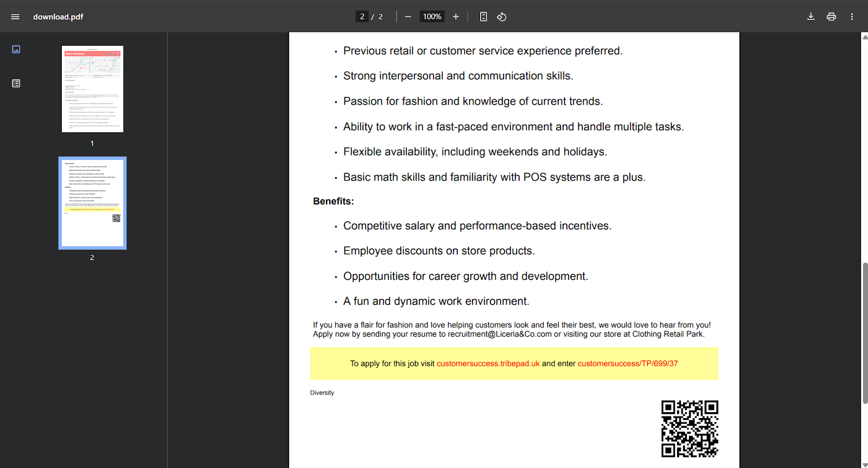The image size is (868, 468).
Task: Click the zoom out minus button
Action: [408, 17]
